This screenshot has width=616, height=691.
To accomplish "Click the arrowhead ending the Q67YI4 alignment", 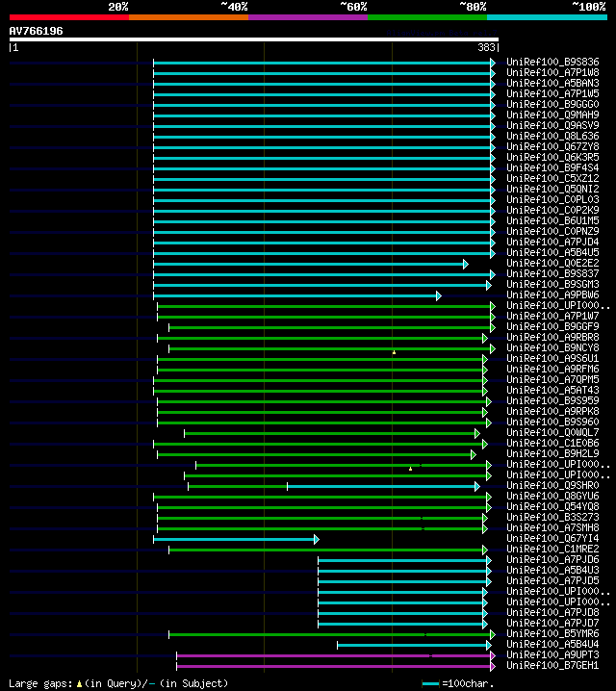I will (317, 539).
